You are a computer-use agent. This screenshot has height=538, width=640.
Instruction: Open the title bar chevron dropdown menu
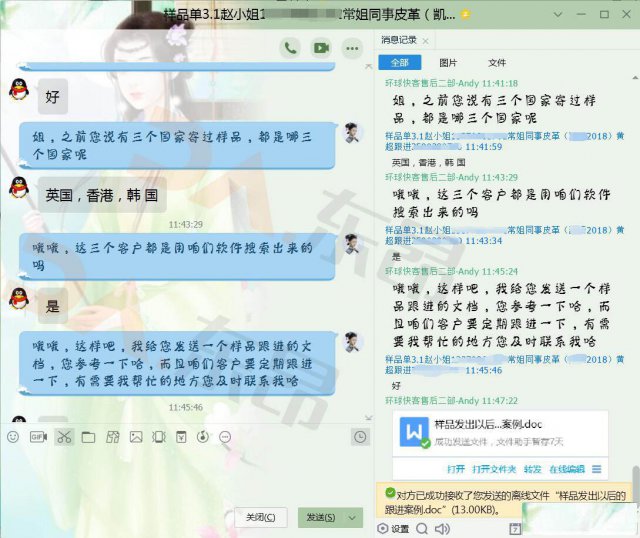[x=558, y=14]
